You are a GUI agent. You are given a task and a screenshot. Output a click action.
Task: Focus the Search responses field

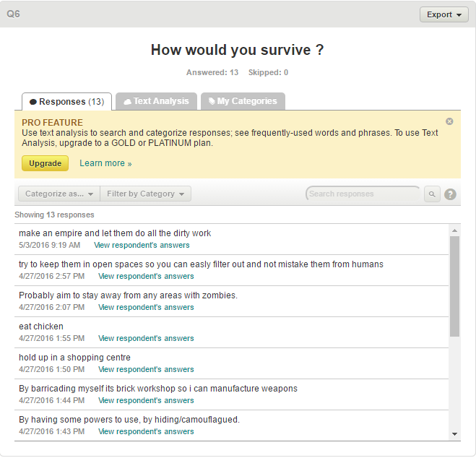[363, 194]
